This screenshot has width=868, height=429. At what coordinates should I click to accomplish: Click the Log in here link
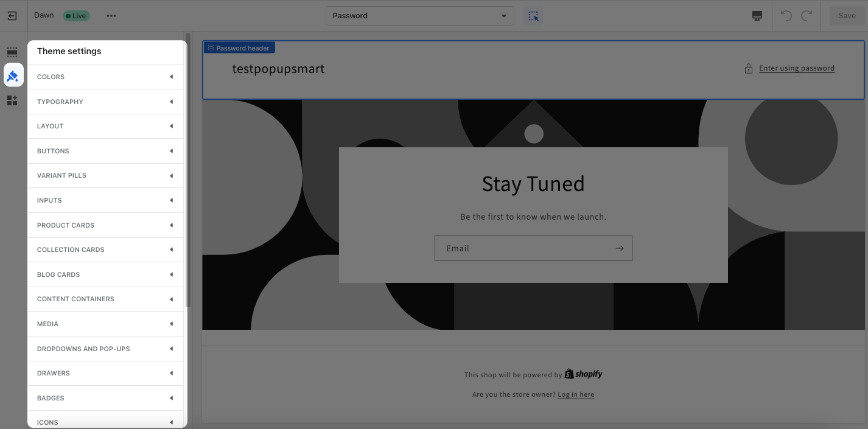(576, 394)
